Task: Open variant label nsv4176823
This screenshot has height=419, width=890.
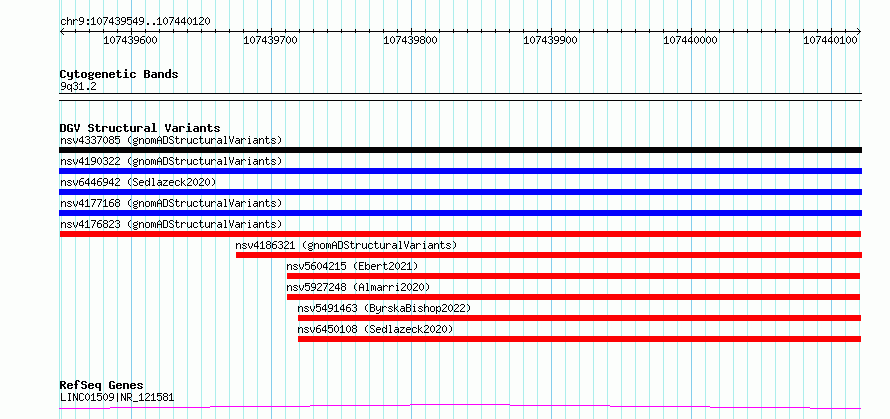Action: tap(171, 224)
